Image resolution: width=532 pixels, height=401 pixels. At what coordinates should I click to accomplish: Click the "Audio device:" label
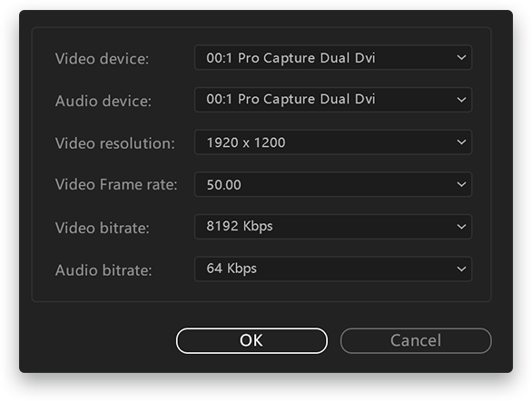click(x=103, y=101)
